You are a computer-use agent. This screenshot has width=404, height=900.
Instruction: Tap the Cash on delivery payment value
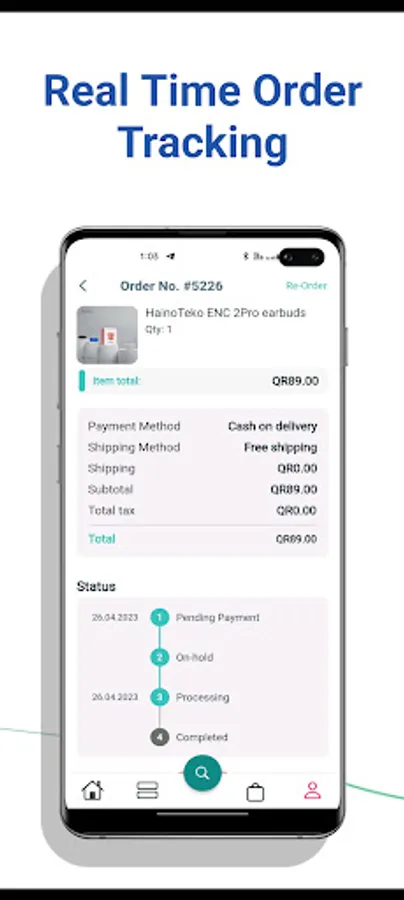[x=273, y=426]
